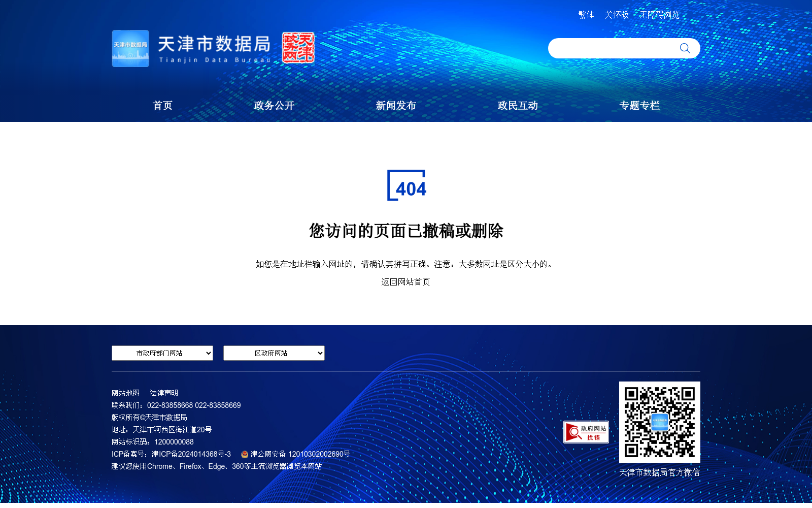
Task: Open the 网站地图 footer link
Action: point(125,393)
